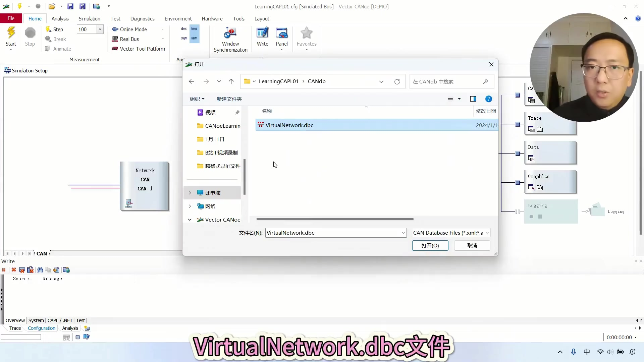This screenshot has width=644, height=362.
Task: Click the export-to-file icon in Write toolbar
Action: pyautogui.click(x=56, y=270)
